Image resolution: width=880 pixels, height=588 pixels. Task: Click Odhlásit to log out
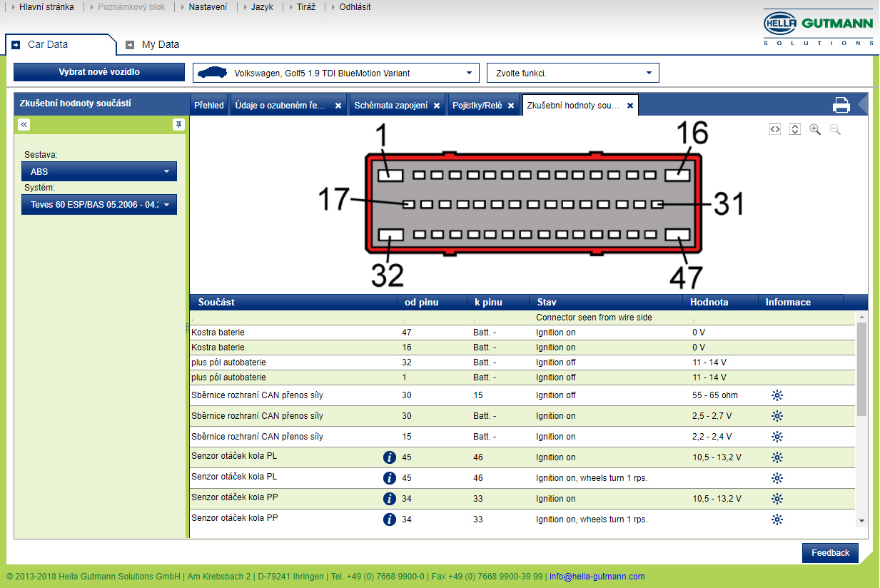tap(355, 7)
